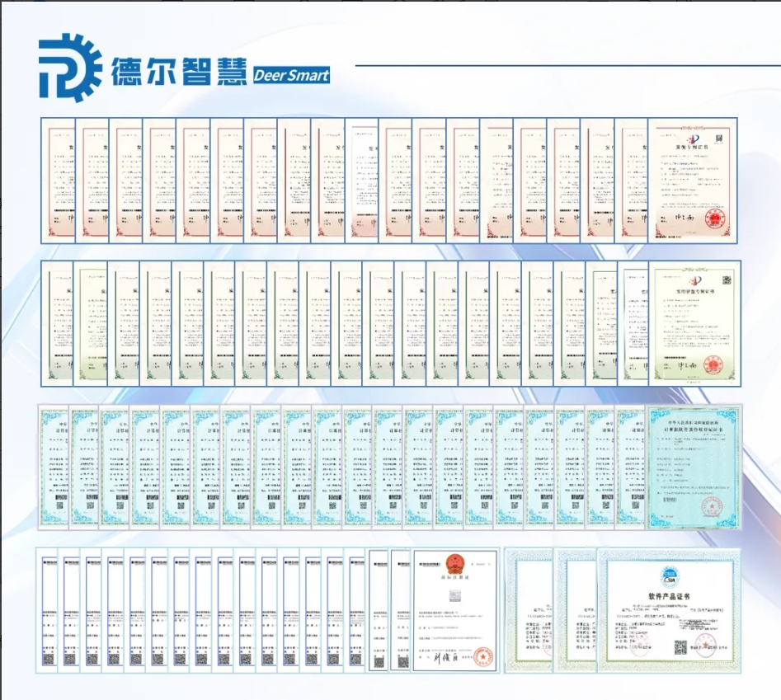Open the fully visible 实用新型专利证书 certificate
This screenshot has height=700, width=781.
click(x=695, y=323)
